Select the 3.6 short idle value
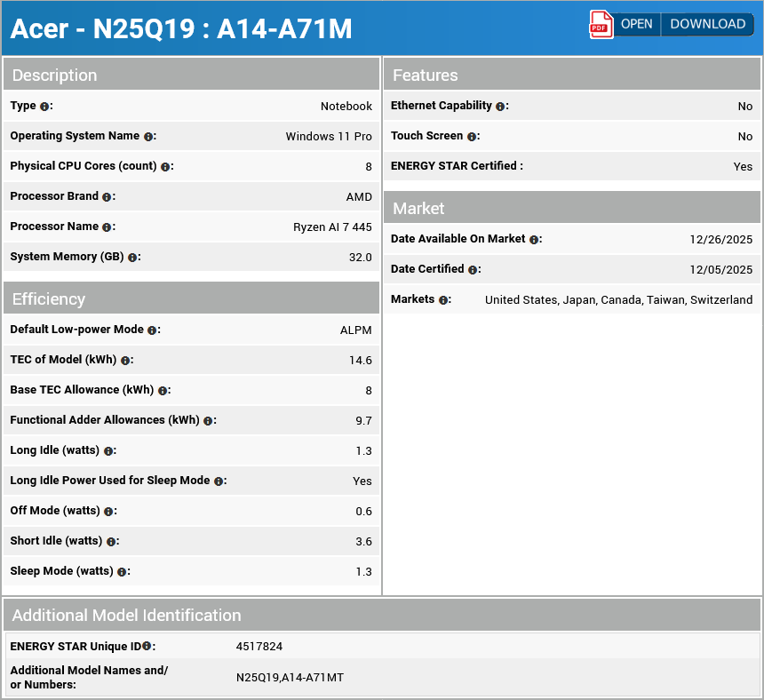The height and width of the screenshot is (700, 764). point(363,542)
